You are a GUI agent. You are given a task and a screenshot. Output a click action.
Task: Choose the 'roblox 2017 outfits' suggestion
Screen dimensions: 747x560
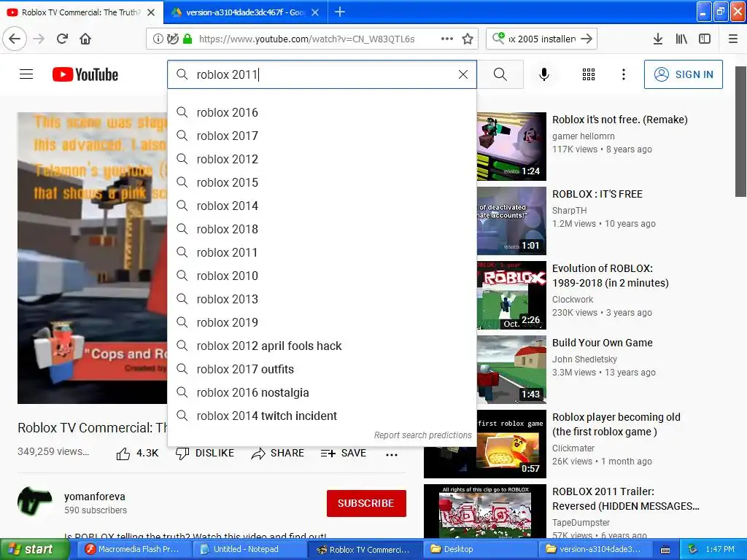click(x=322, y=369)
